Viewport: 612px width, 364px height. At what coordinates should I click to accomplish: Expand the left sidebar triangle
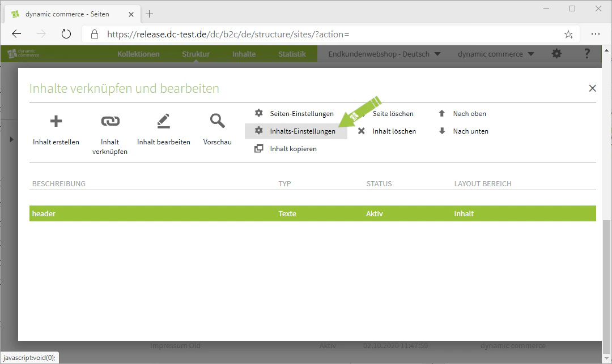(x=11, y=139)
